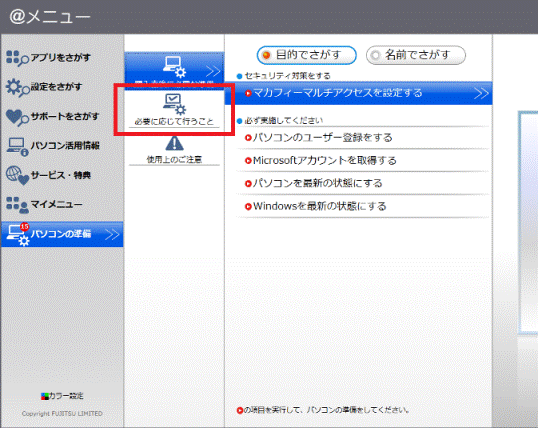This screenshot has height=428, width=538.
Task: Open アプリをさがす menu item
Action: [62, 58]
